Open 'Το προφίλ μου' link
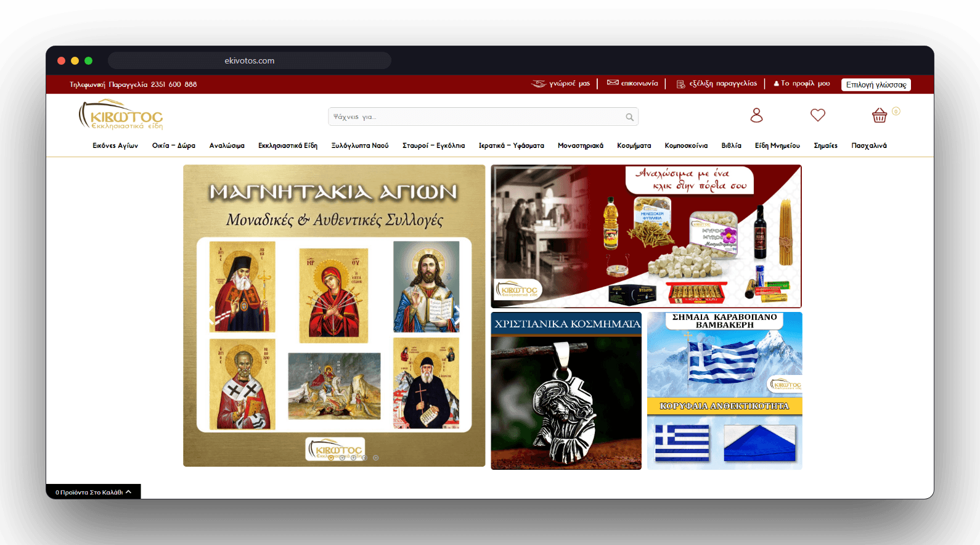Image resolution: width=980 pixels, height=545 pixels. pyautogui.click(x=802, y=84)
